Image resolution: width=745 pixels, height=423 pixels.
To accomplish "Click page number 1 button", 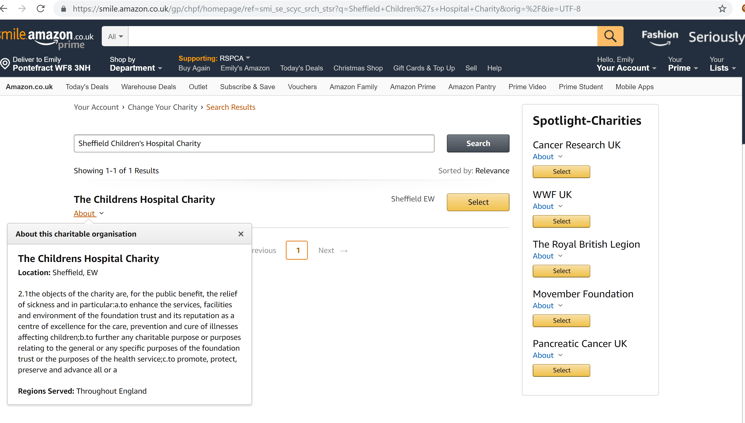I will (297, 250).
